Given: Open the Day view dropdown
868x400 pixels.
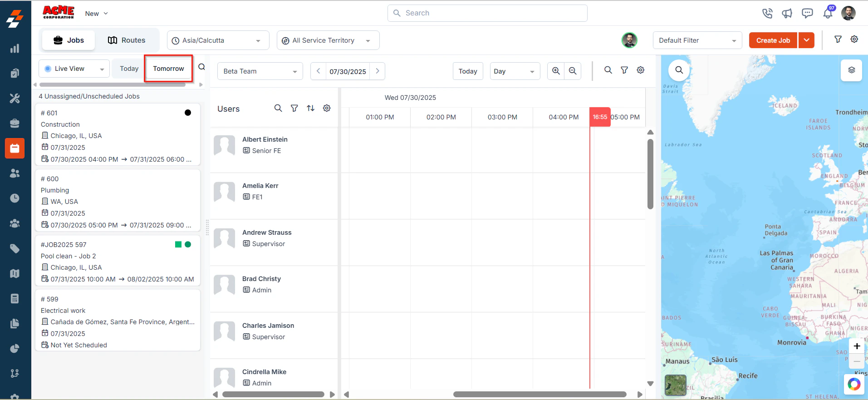Looking at the screenshot, I should click(x=515, y=71).
